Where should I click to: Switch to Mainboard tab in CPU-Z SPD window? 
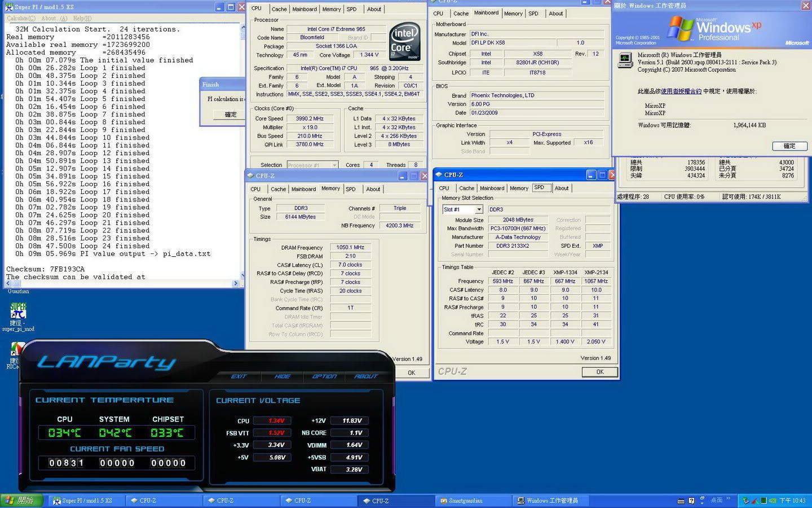pyautogui.click(x=492, y=188)
